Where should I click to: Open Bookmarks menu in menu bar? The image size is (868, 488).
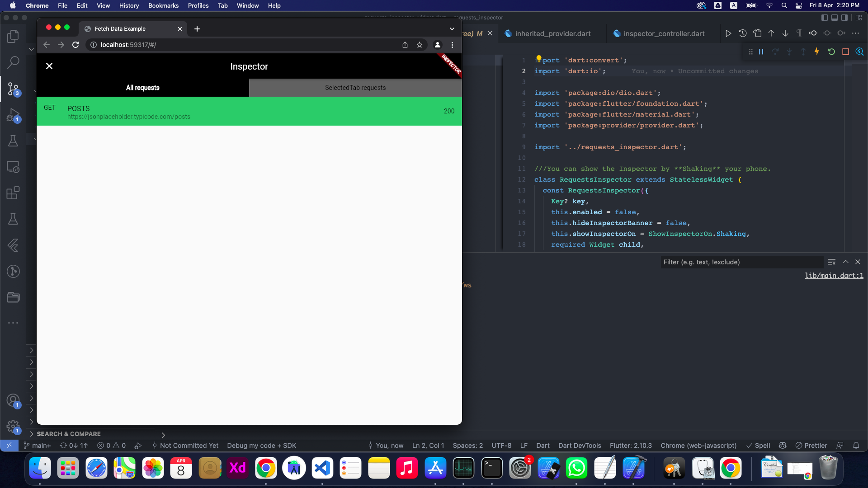(x=163, y=5)
